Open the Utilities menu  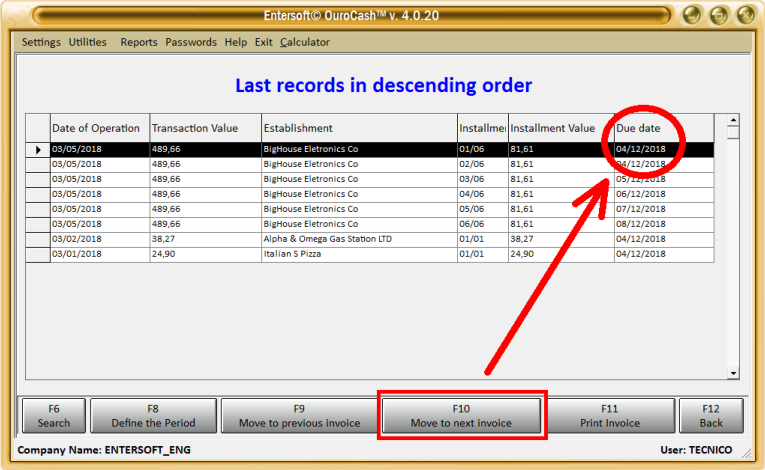87,42
